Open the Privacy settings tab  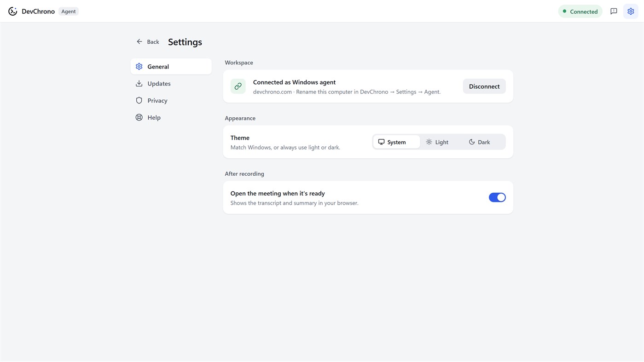171,100
